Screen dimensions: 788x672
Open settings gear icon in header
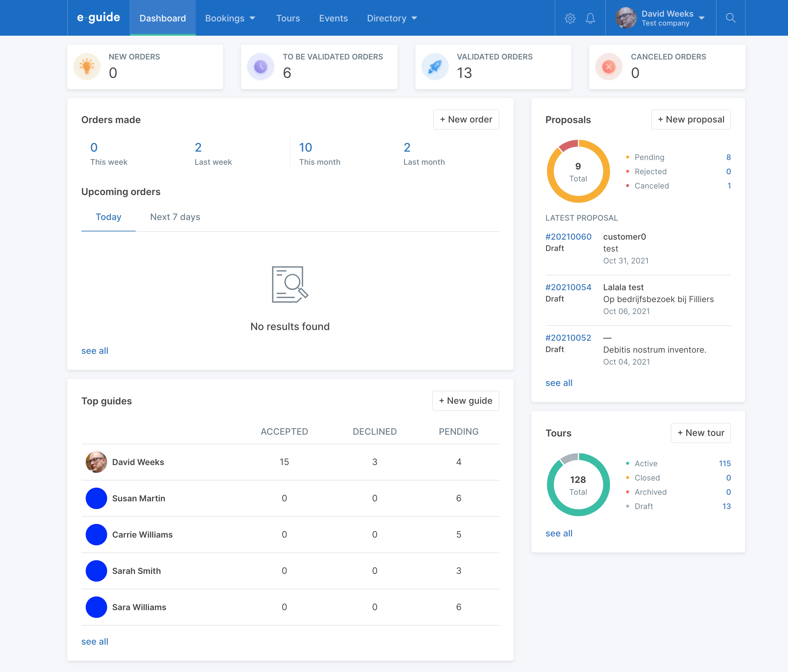570,18
